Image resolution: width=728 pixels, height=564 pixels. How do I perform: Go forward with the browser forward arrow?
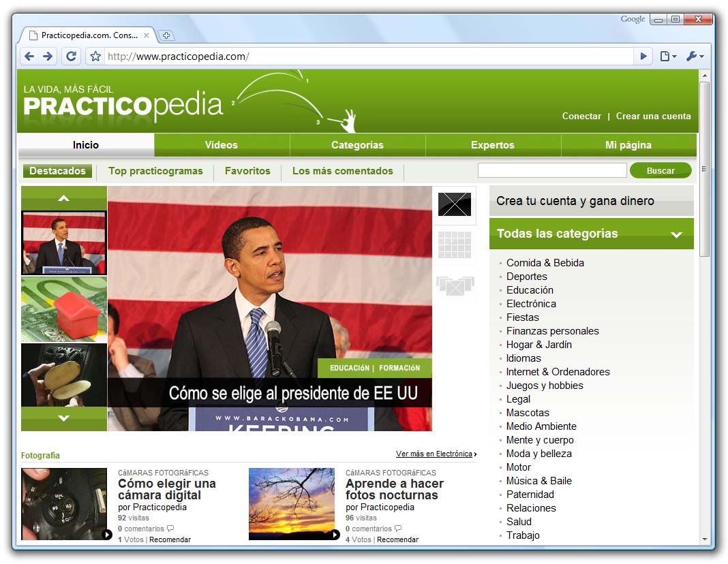[48, 57]
